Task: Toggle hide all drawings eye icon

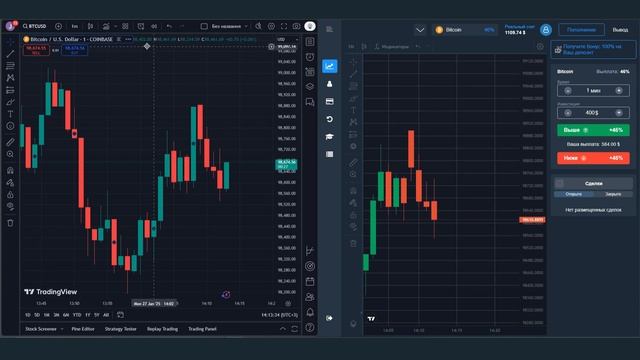Action: 10,207
